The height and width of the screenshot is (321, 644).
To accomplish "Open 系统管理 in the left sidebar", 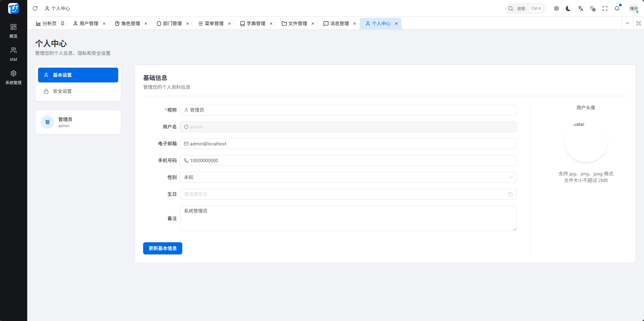I will click(13, 77).
